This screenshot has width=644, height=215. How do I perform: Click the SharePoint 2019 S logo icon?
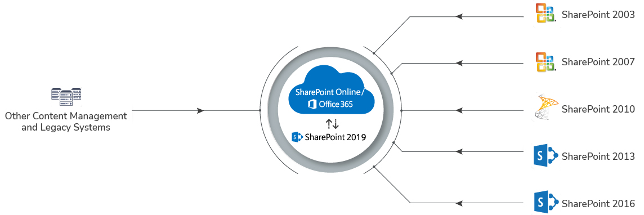point(297,137)
